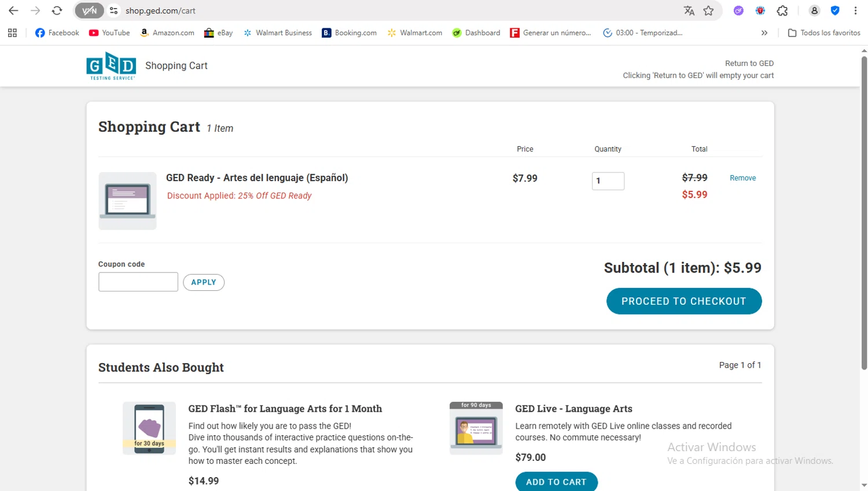Expand the hidden bookmarks chevron
Viewport: 868px width, 491px height.
(764, 33)
